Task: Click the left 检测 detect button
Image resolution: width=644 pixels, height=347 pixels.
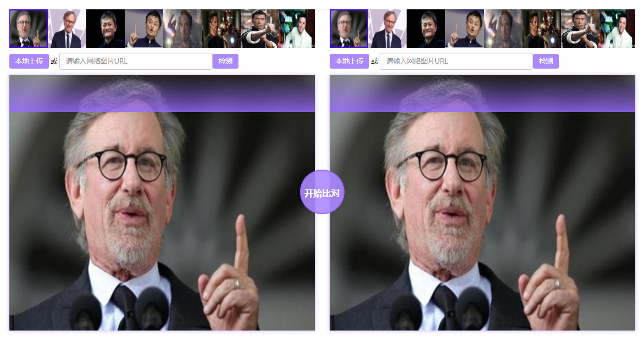Action: click(x=225, y=61)
